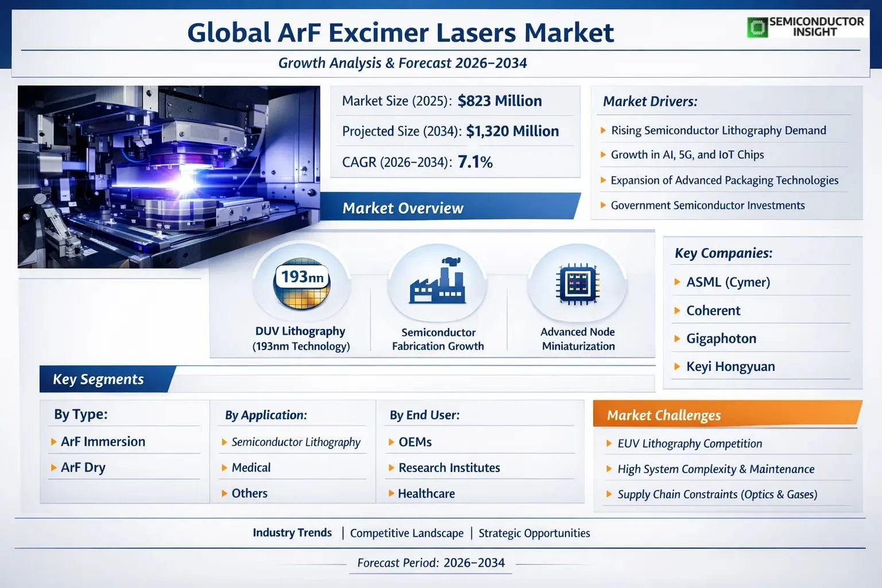Click subtitle Growth Analysis & Forecast 2026–2034
Screen dimensions: 882x588
(403, 63)
